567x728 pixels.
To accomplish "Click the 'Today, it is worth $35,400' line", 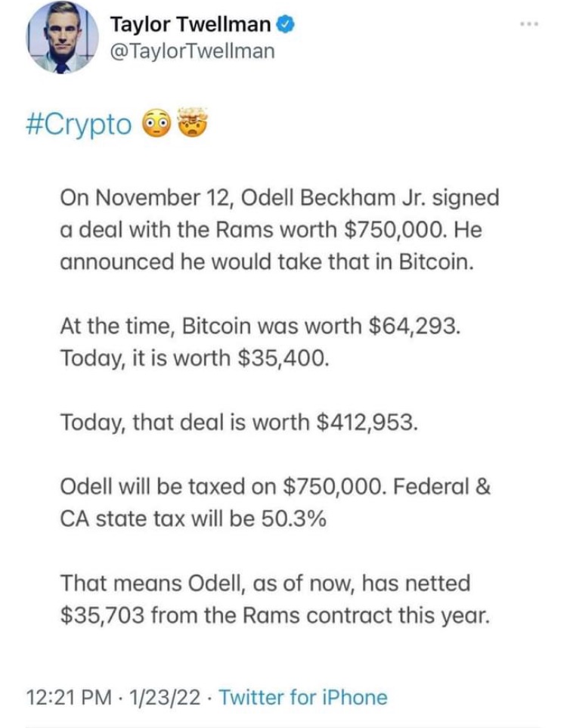I will click(195, 358).
